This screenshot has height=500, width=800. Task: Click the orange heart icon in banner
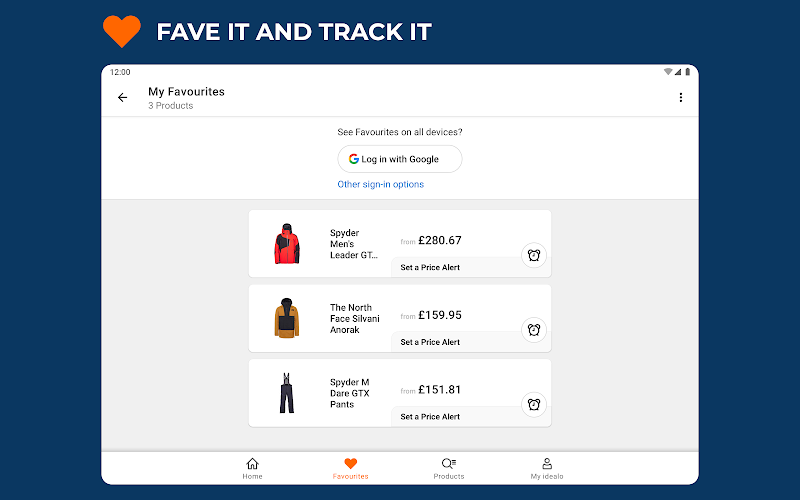point(122,32)
